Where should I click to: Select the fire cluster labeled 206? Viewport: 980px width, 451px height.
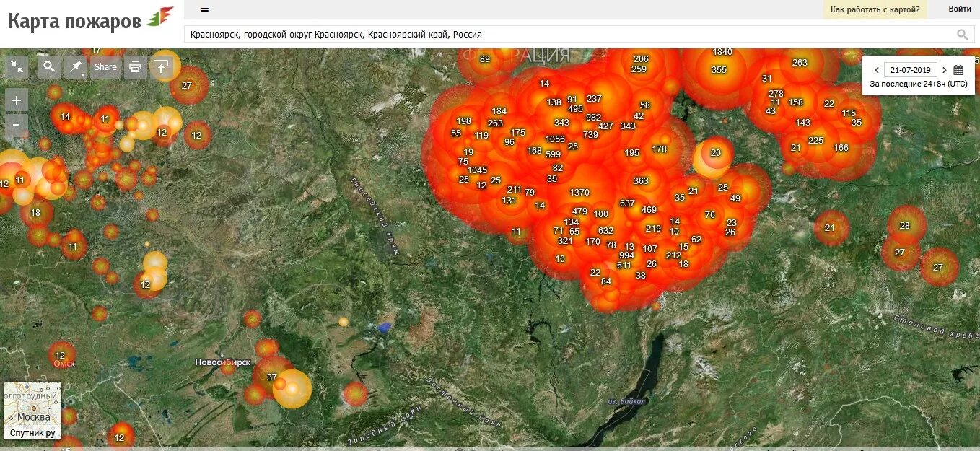[641, 59]
